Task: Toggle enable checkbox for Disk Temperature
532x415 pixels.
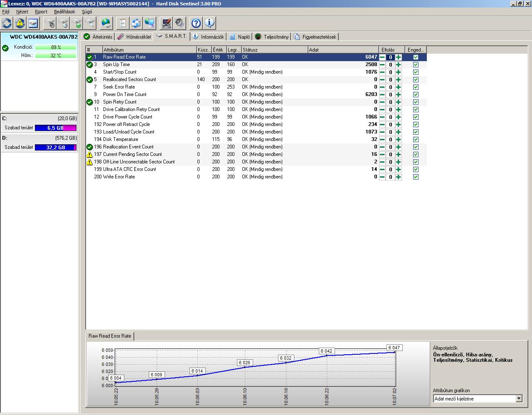Action: (x=416, y=140)
